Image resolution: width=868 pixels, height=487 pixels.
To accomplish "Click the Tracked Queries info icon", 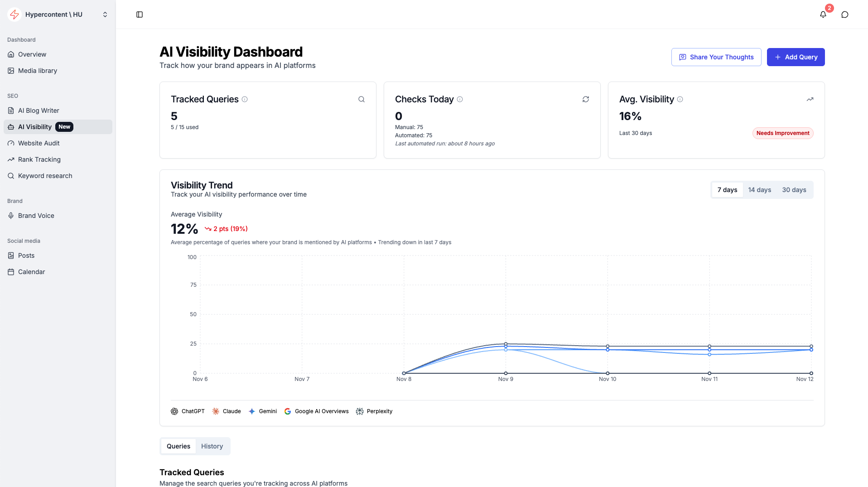I will [245, 99].
